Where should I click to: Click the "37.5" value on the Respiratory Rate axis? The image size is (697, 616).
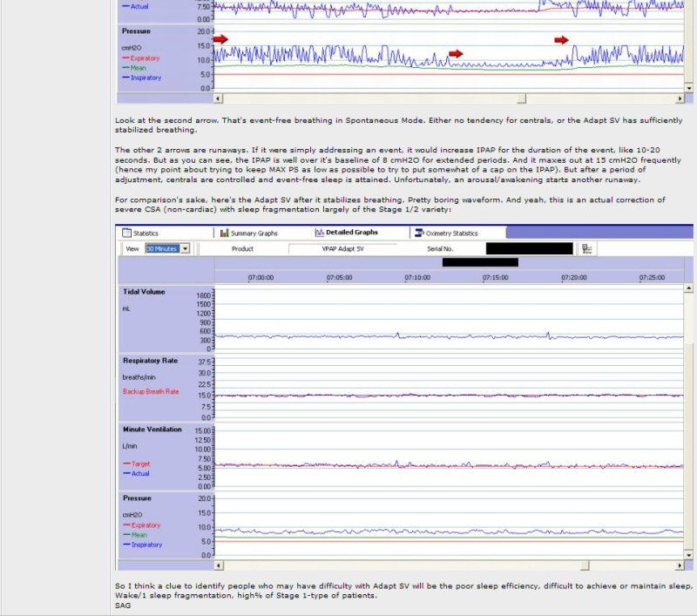pos(205,362)
